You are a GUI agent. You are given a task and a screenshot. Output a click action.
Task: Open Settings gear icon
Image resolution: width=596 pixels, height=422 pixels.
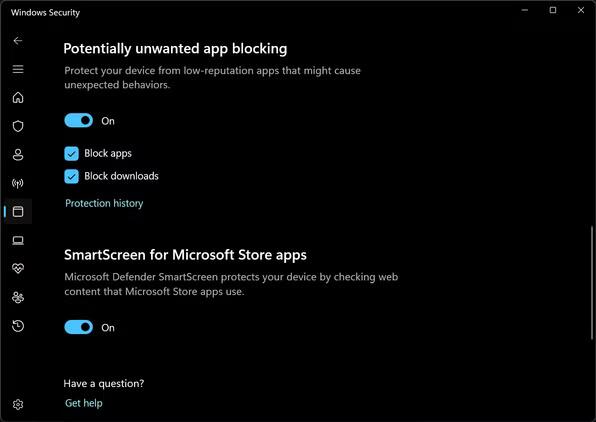[x=18, y=405]
